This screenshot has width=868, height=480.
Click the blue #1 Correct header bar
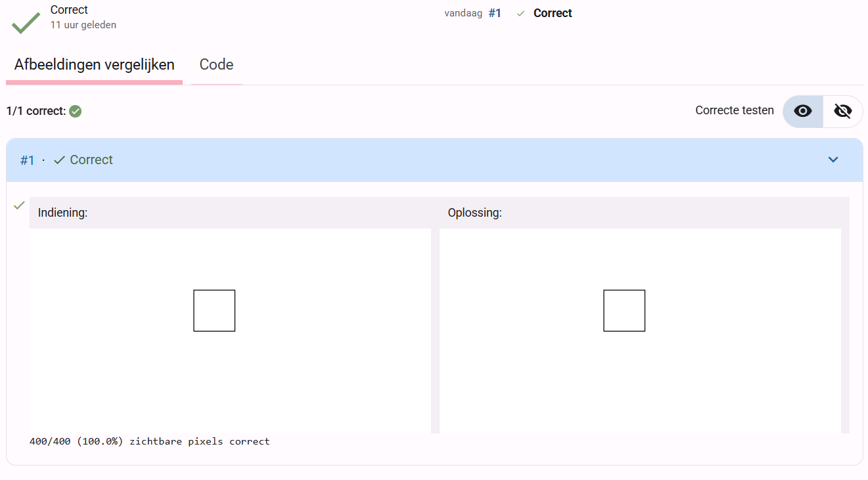point(434,160)
